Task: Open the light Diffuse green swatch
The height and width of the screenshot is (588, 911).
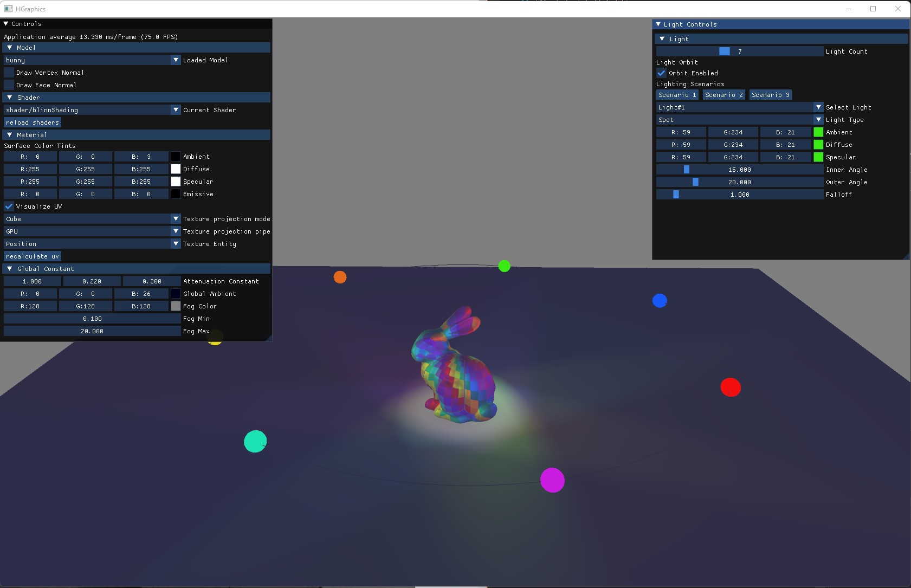Action: tap(818, 145)
